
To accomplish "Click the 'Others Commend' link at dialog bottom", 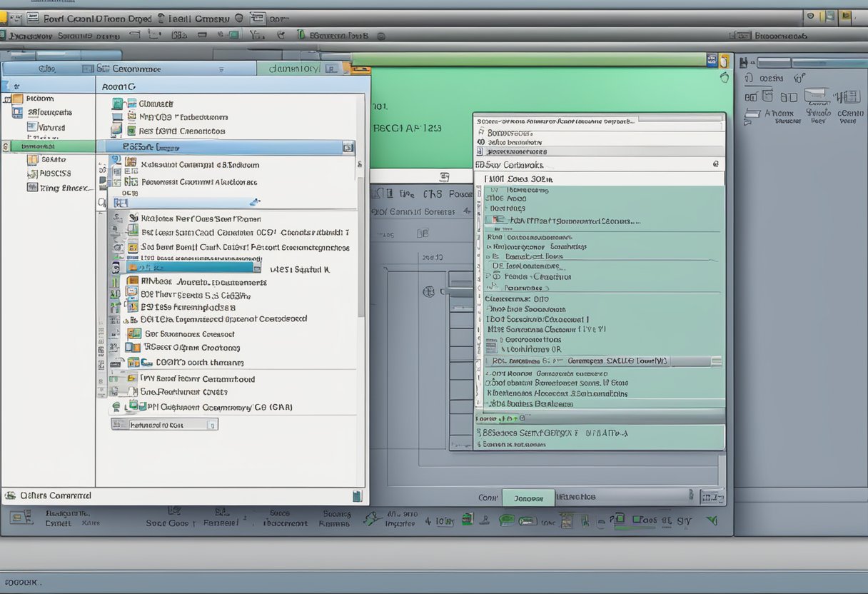I will point(56,495).
